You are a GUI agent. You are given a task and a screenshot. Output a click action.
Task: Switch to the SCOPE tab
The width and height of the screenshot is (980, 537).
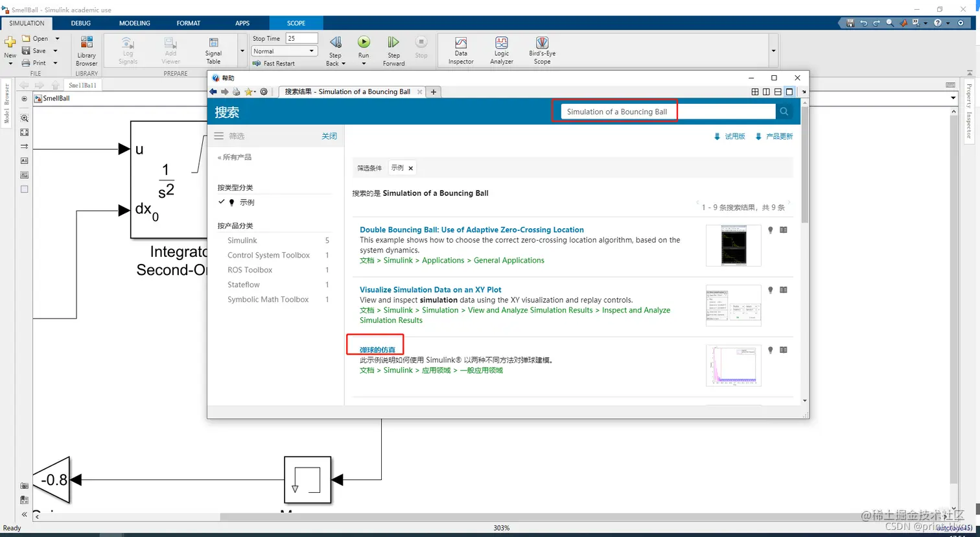click(296, 23)
